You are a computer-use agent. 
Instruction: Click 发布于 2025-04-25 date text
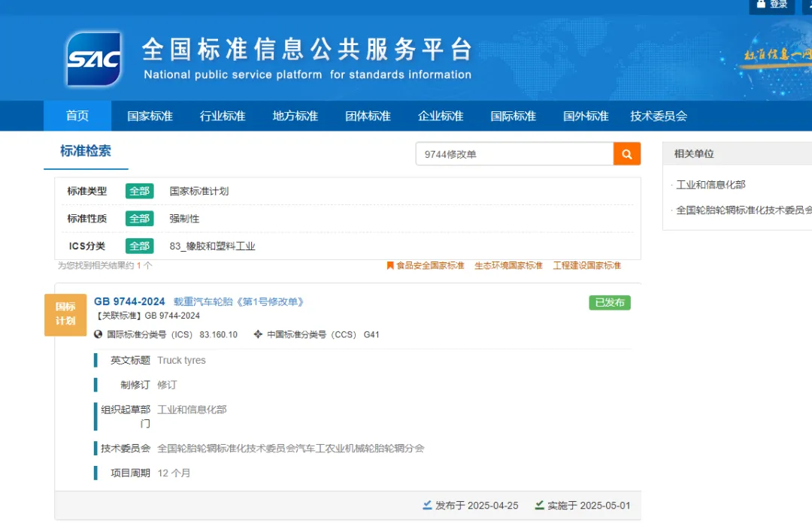click(x=477, y=506)
